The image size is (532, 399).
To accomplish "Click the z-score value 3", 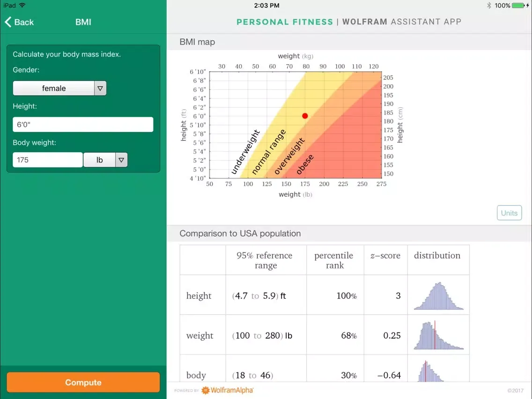I will [x=398, y=296].
